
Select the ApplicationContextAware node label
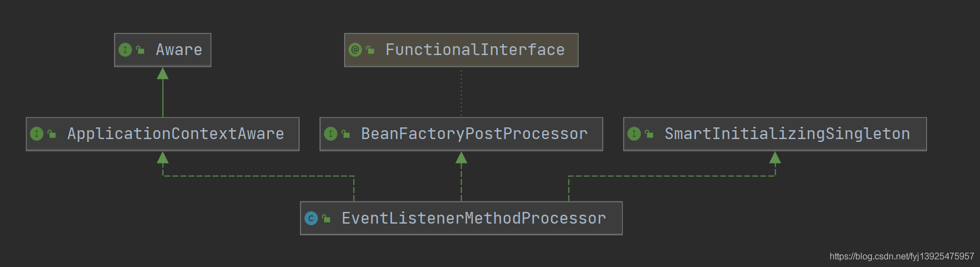pos(176,134)
